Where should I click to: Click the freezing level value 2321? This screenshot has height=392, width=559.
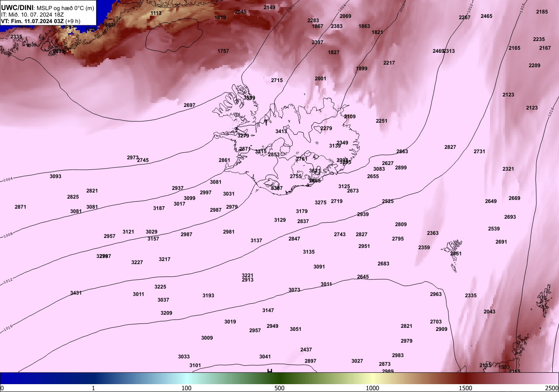point(508,169)
